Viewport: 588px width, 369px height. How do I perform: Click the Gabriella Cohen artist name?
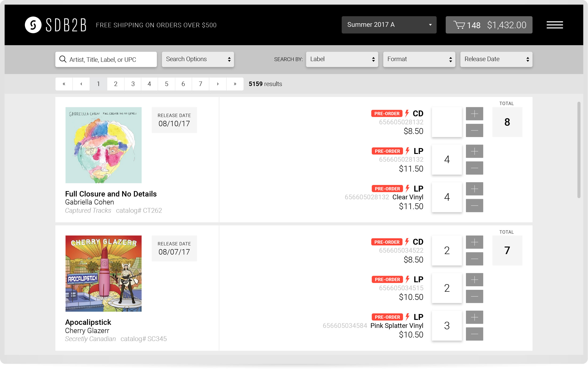tap(90, 202)
